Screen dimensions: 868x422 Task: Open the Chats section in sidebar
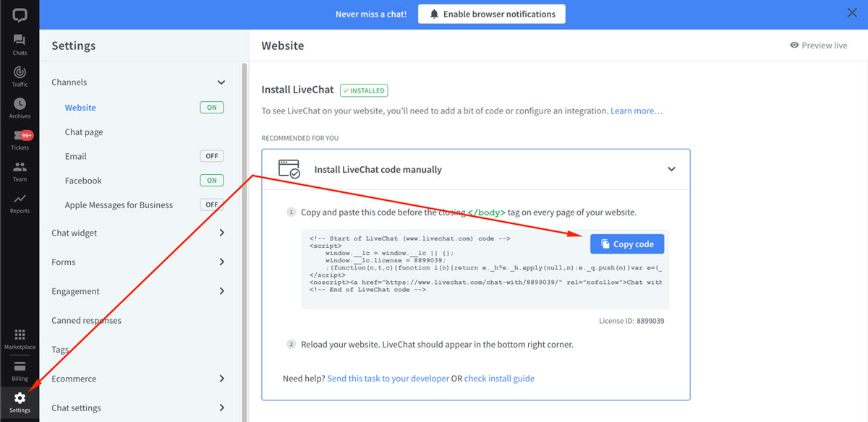(20, 45)
